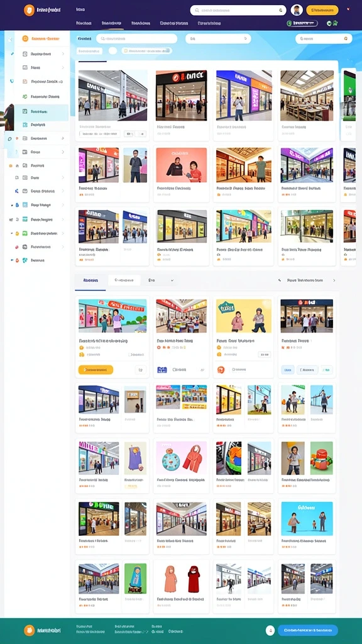The height and width of the screenshot is (644, 362).
Task: Click the orange logo icon in the header
Action: (x=29, y=10)
